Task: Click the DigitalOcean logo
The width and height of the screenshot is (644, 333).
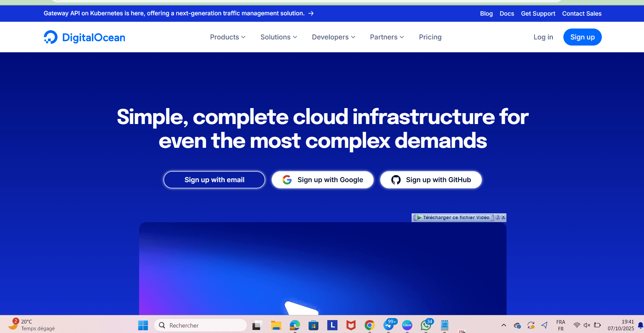Action: click(84, 37)
